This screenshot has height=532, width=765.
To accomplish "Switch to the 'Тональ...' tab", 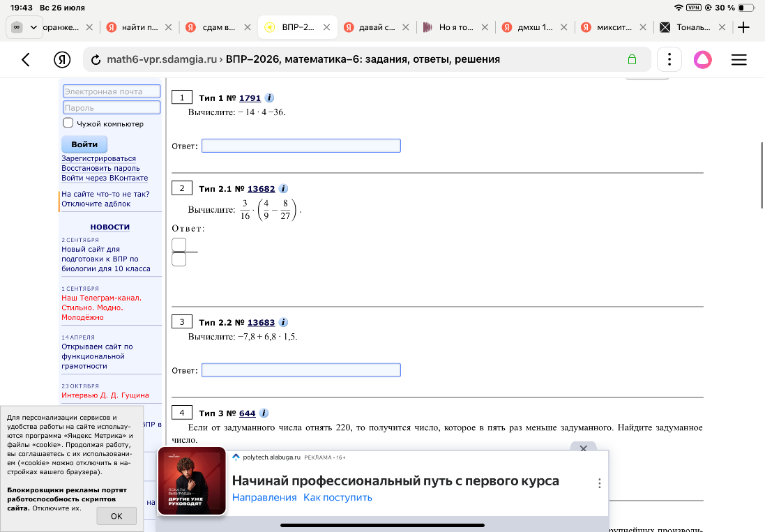I will click(686, 27).
